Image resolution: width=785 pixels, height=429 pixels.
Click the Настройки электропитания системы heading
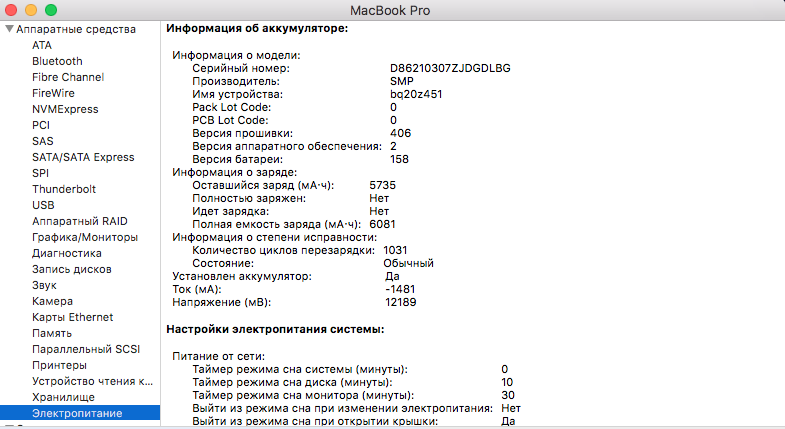click(275, 329)
